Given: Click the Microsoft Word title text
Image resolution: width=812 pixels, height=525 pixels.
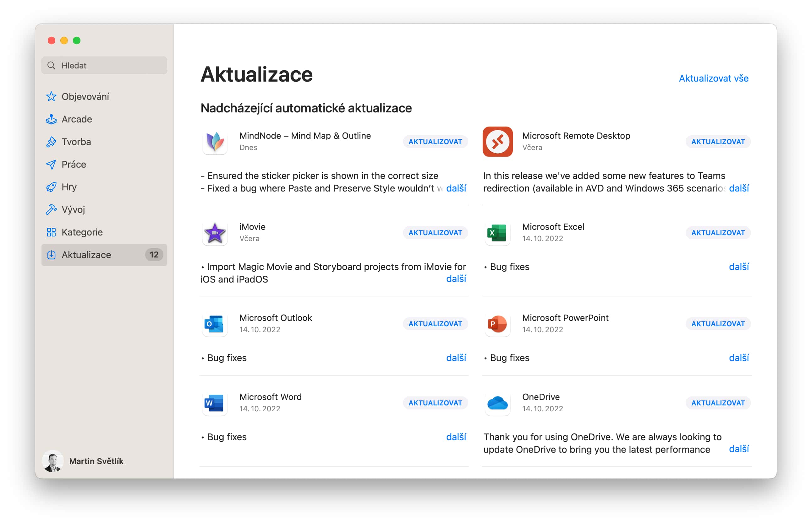Looking at the screenshot, I should pos(271,397).
